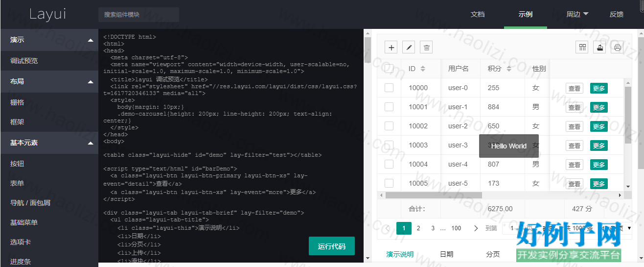
Task: Click the add row plus icon
Action: 391,47
